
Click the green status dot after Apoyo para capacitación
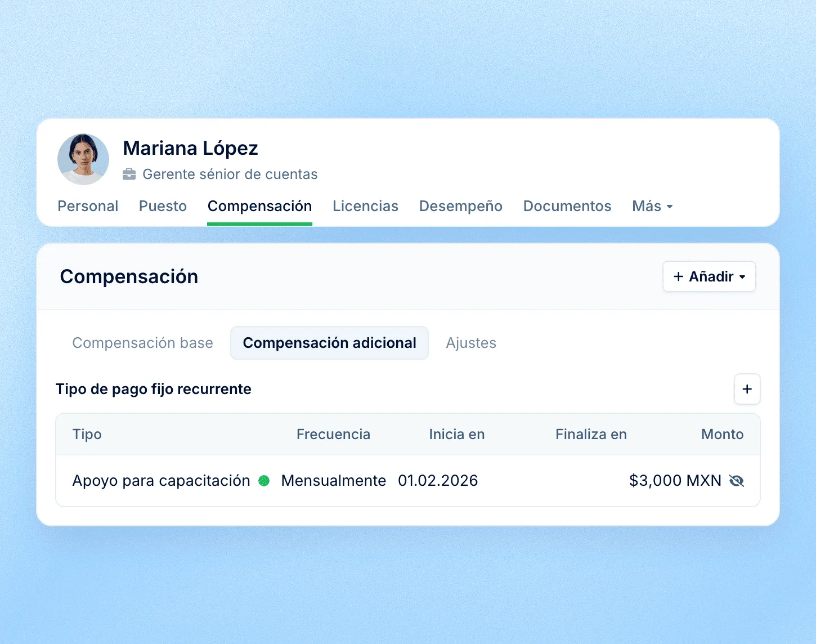(x=264, y=481)
